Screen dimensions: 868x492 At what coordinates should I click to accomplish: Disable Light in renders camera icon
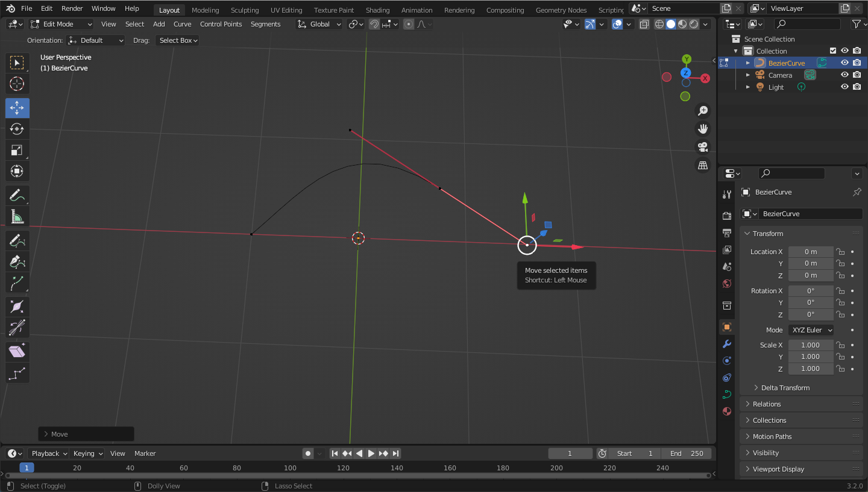[x=857, y=87]
